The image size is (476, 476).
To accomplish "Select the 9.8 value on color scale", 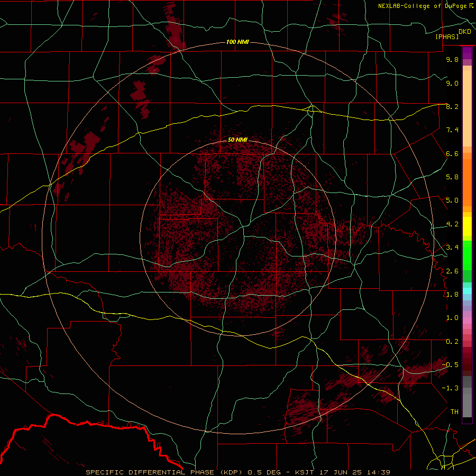I will tap(452, 59).
